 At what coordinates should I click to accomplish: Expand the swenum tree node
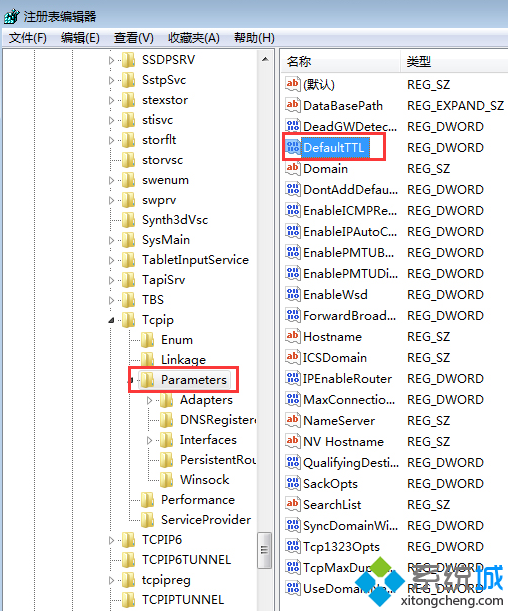[x=111, y=180]
